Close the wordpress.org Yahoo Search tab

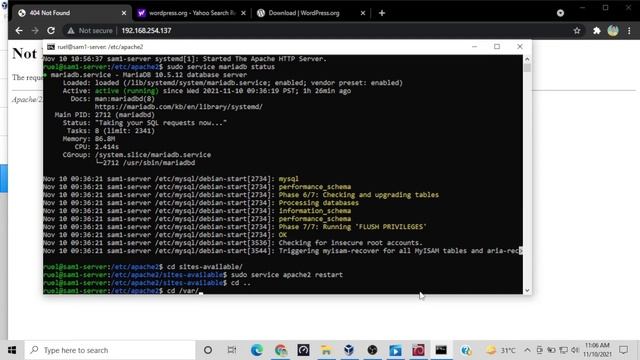tap(243, 13)
